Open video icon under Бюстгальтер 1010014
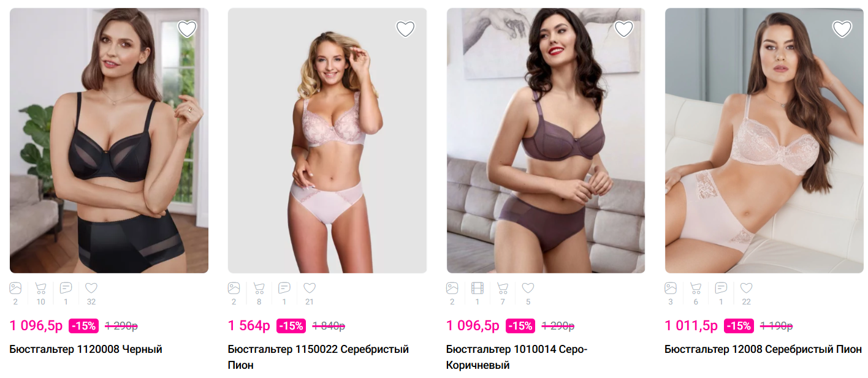 click(477, 288)
